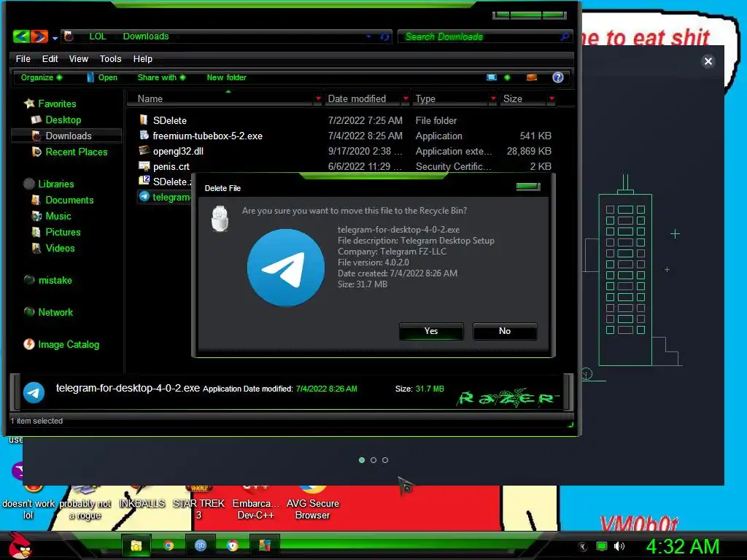Click the LOL breadcrumb in the address bar
The width and height of the screenshot is (747, 560).
click(x=97, y=36)
